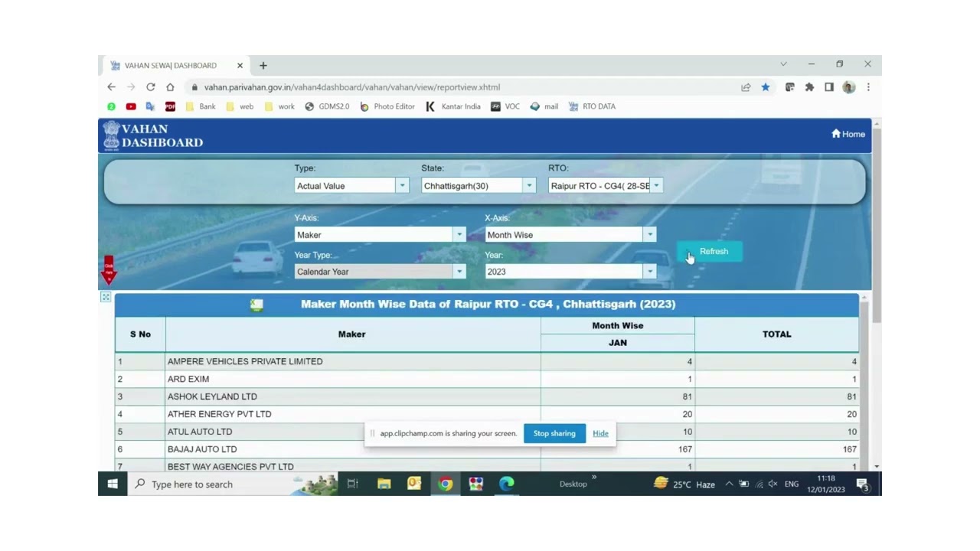
Task: Open the Chrome profile avatar
Action: click(x=848, y=87)
